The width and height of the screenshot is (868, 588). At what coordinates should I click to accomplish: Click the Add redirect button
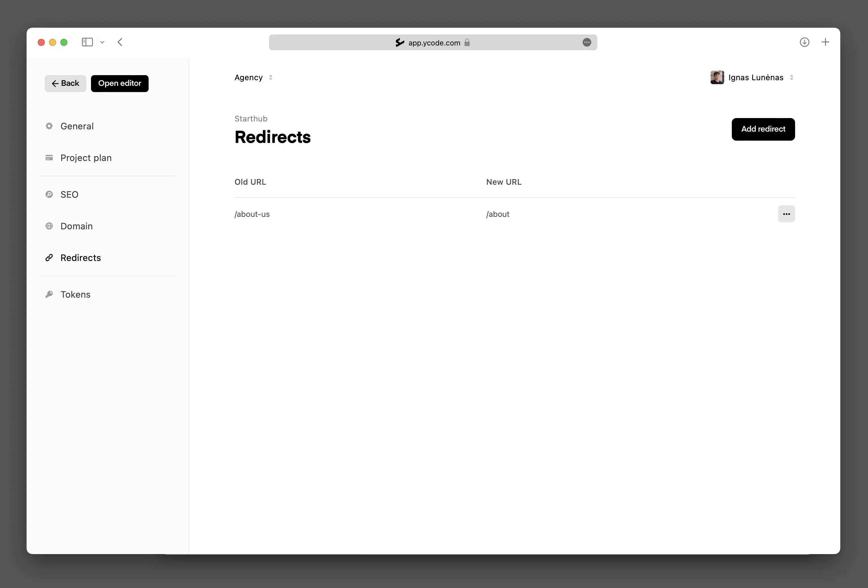pyautogui.click(x=763, y=129)
